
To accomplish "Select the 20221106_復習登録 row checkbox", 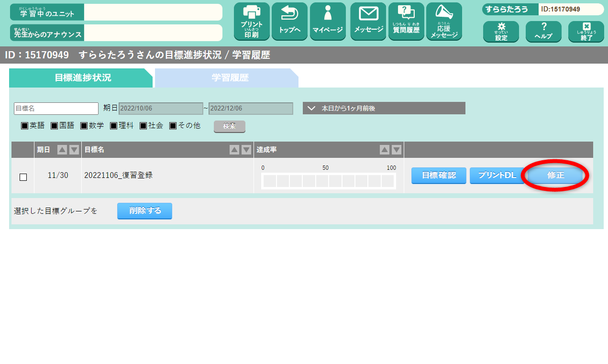I will [23, 177].
